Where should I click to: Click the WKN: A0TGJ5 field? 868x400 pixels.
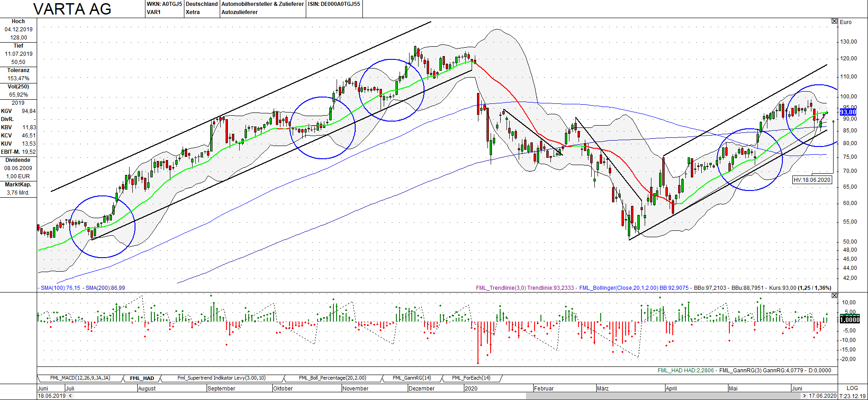coord(164,4)
